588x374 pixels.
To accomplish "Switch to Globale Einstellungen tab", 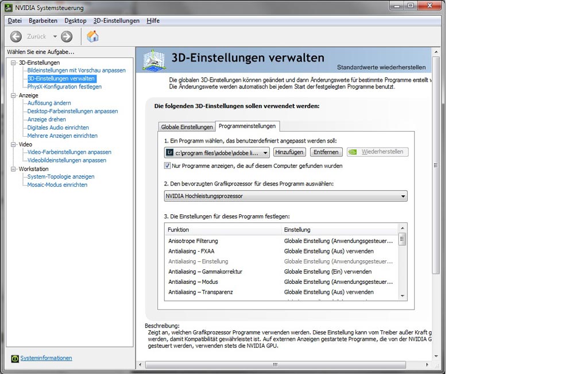I will pyautogui.click(x=187, y=127).
